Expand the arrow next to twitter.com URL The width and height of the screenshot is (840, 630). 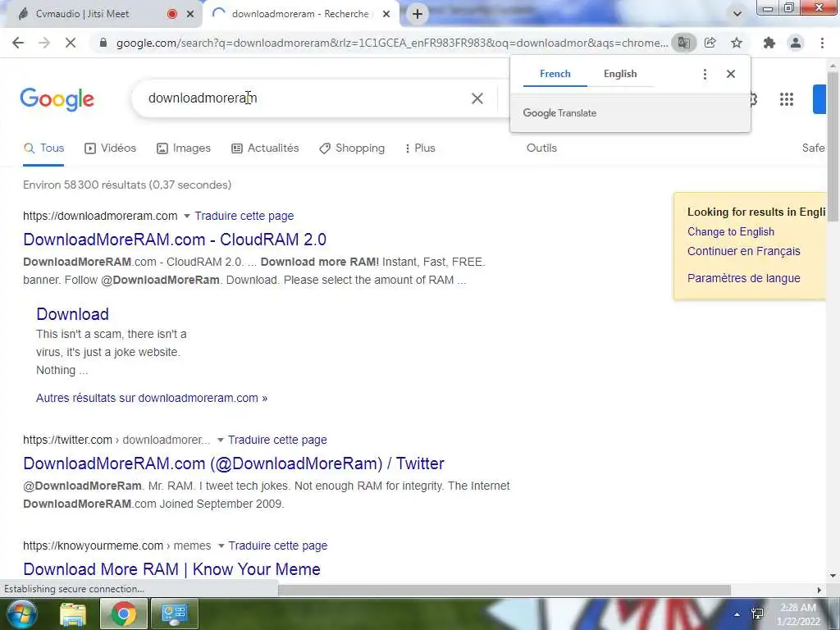point(220,440)
